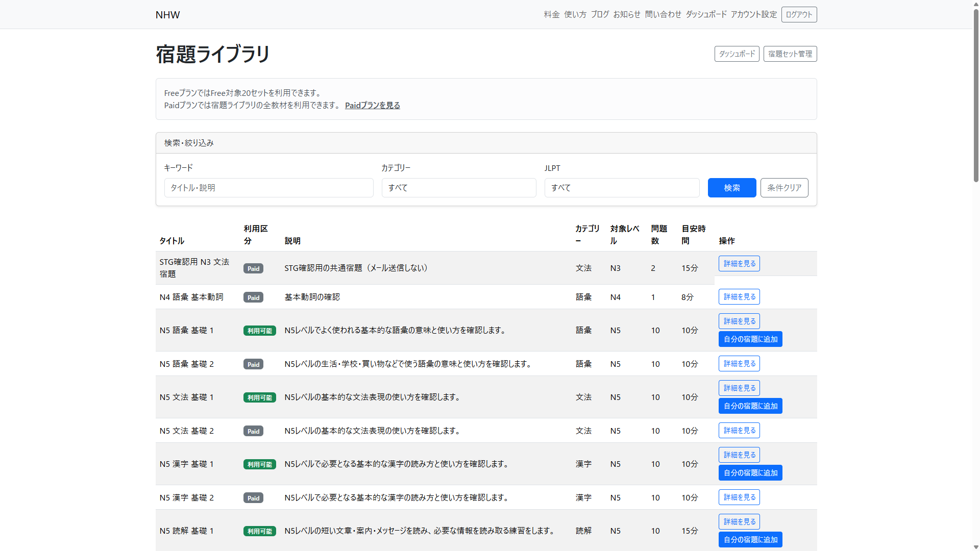Screen dimensions: 980x551
Task: Add N5 語彙 基礎 1 to my homework
Action: (750, 339)
